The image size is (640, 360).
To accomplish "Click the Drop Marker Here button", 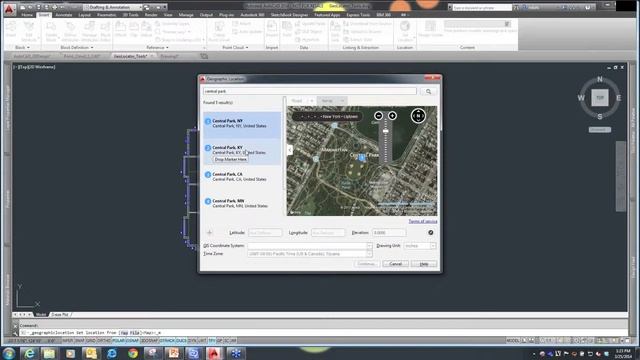I will coord(231,160).
